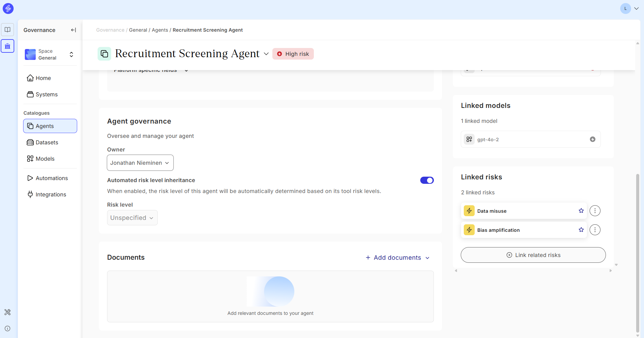This screenshot has width=644, height=338.
Task: Click the page vertical scrollbar
Action: tap(638, 252)
